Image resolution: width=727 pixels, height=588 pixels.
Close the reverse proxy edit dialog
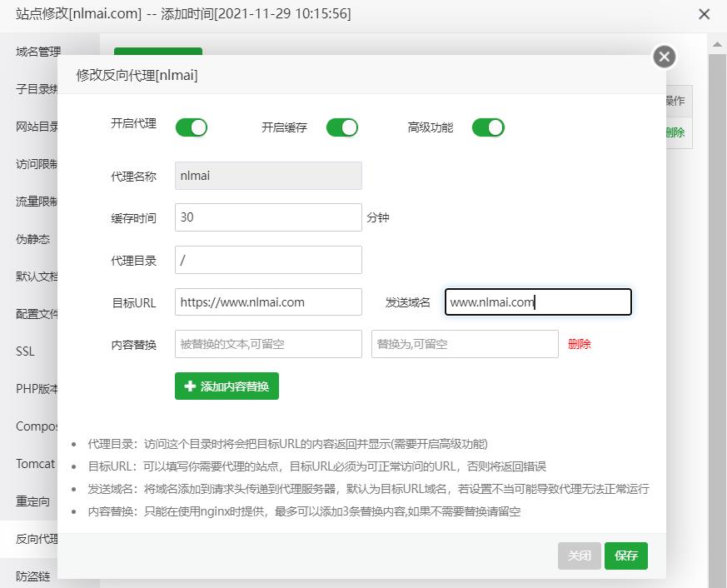[x=664, y=57]
